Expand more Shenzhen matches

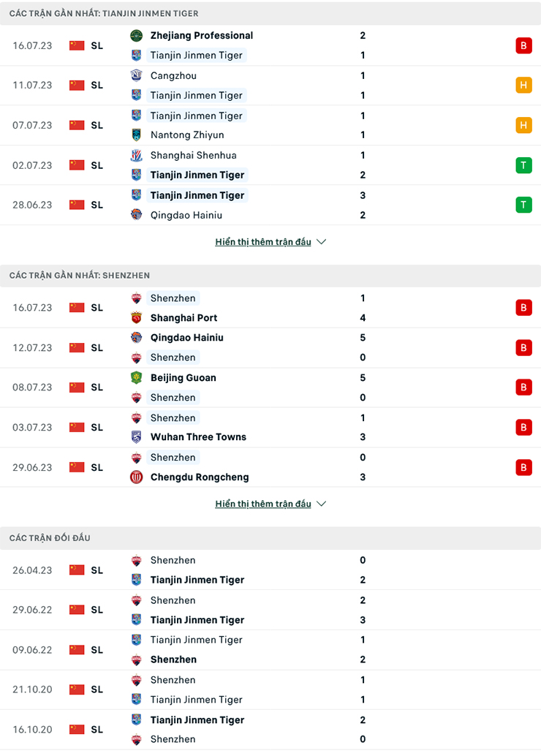pos(263,503)
